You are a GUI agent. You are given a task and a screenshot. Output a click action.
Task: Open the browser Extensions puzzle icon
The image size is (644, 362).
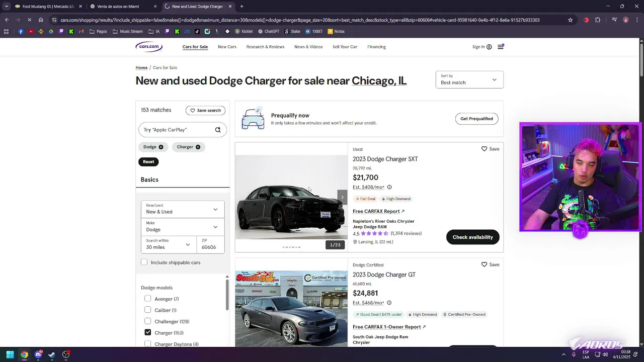coord(598,20)
